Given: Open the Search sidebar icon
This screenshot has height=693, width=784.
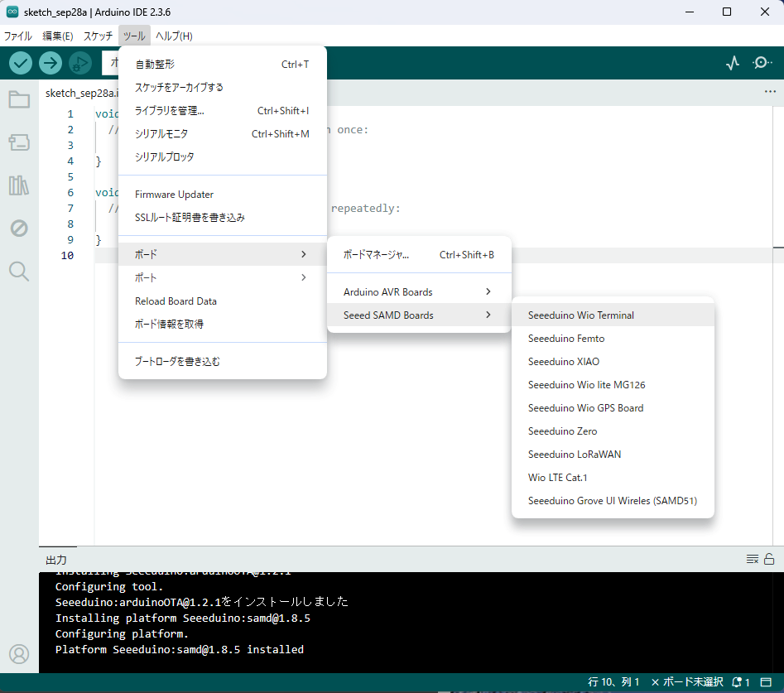Looking at the screenshot, I should tap(19, 271).
